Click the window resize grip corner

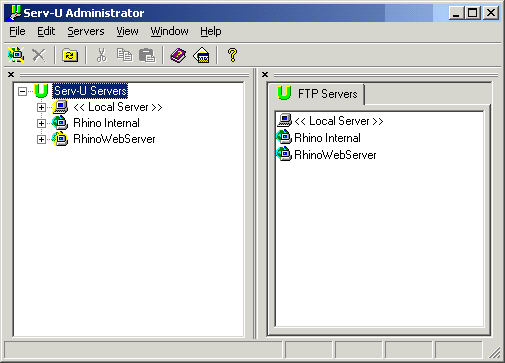pyautogui.click(x=495, y=353)
